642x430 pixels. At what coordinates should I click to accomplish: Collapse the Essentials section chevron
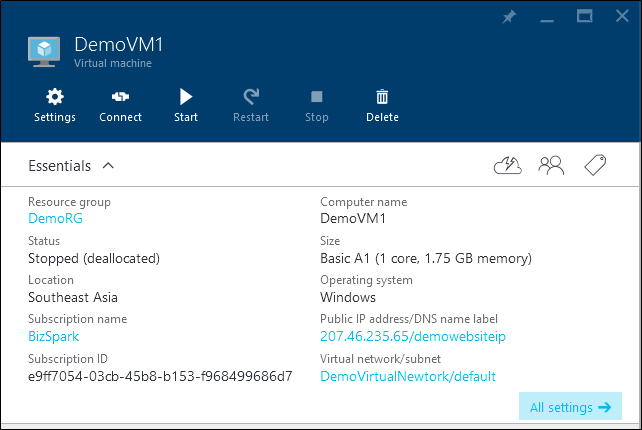[108, 166]
